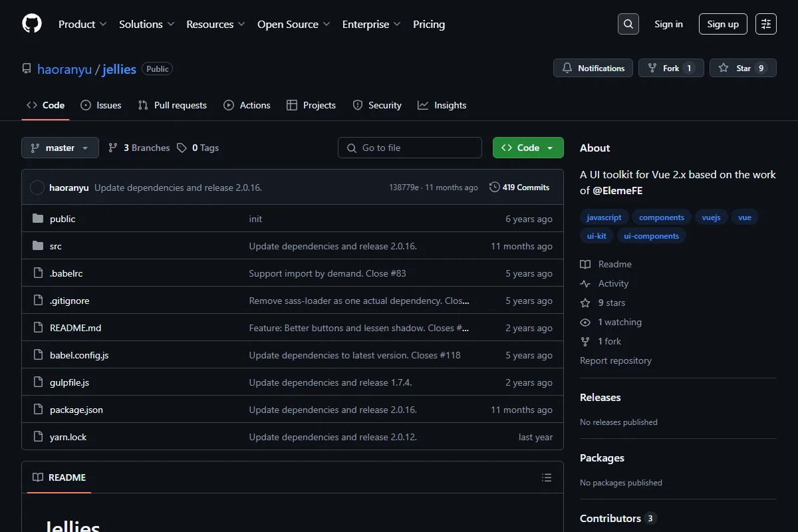Open the Open Source dropdown menu
The image size is (798, 532).
click(x=294, y=24)
